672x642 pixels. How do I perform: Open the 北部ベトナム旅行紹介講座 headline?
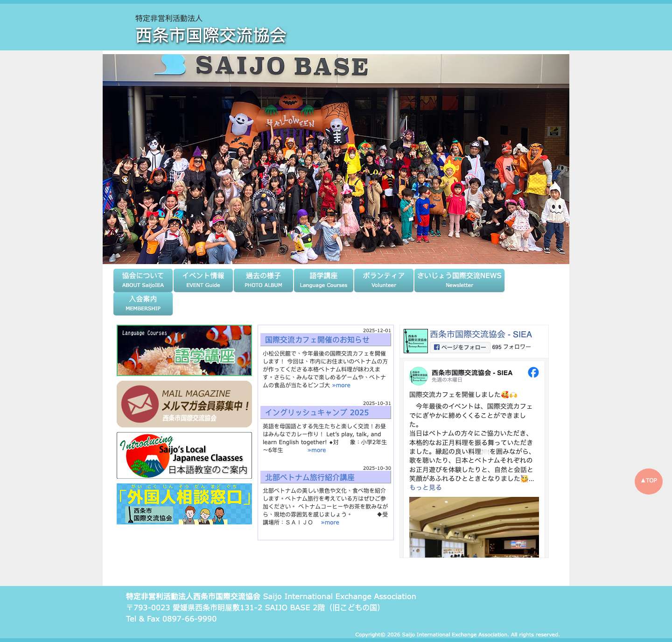(x=310, y=477)
